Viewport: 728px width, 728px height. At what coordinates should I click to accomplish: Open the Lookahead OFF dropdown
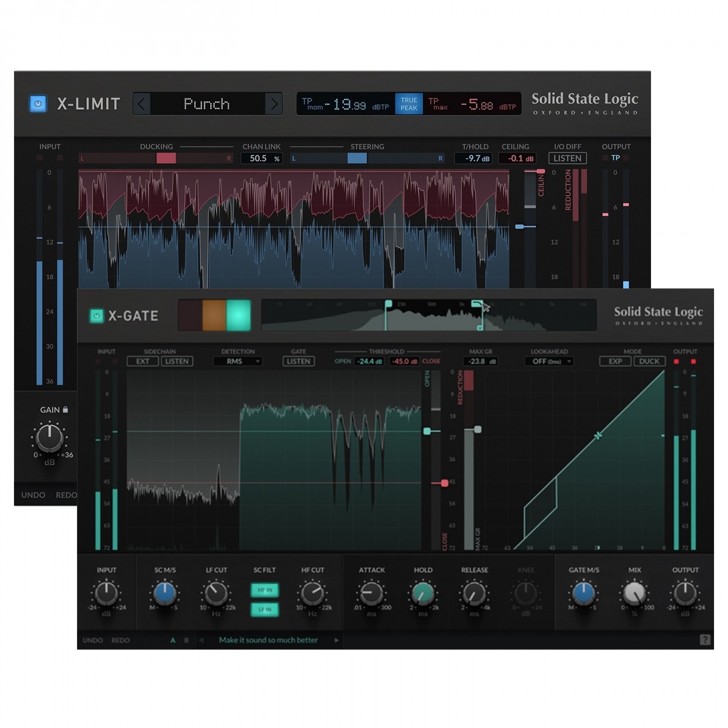tap(548, 362)
